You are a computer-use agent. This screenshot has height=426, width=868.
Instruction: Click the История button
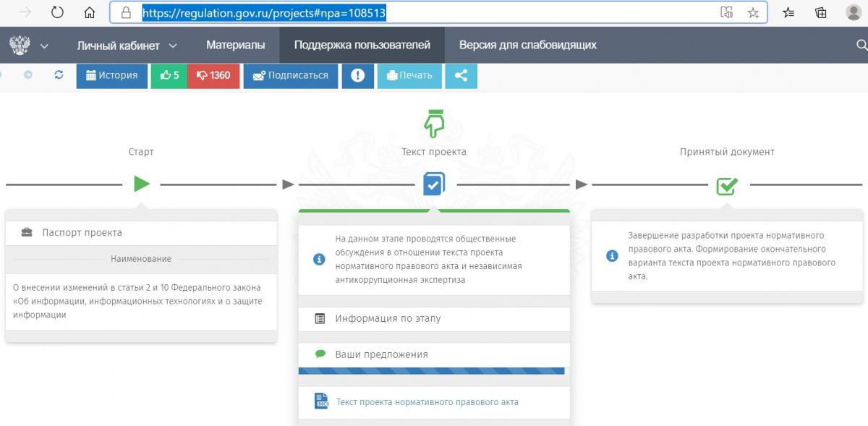111,75
